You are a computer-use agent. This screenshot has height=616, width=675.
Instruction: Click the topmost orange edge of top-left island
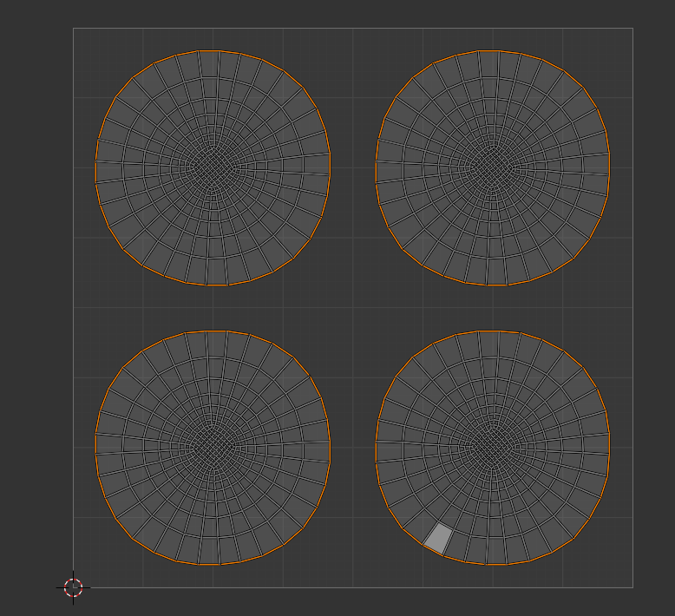(209, 51)
